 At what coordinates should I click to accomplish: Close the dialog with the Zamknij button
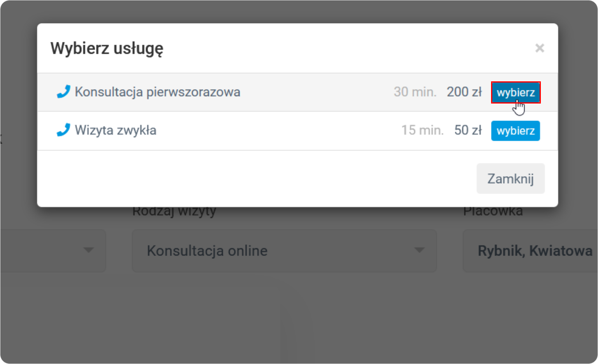point(510,179)
